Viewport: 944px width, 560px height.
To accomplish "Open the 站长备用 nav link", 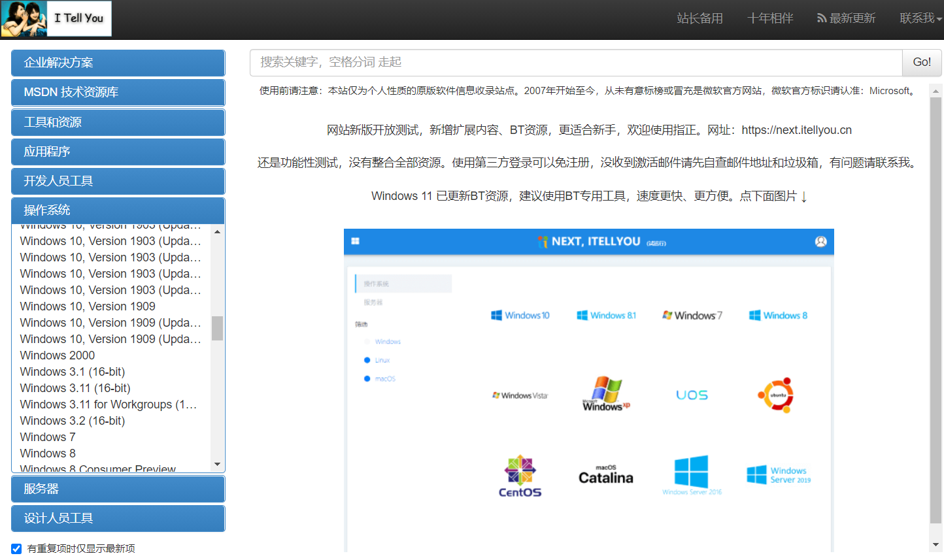I will tap(700, 18).
